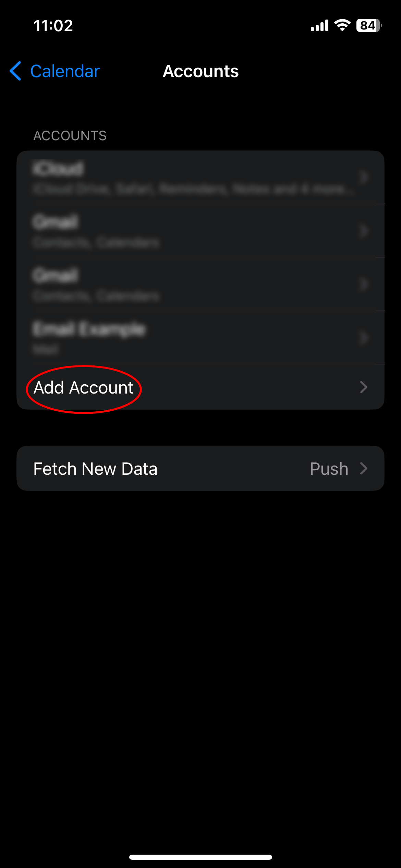Open the Gmail account just below iCloud

tap(200, 231)
